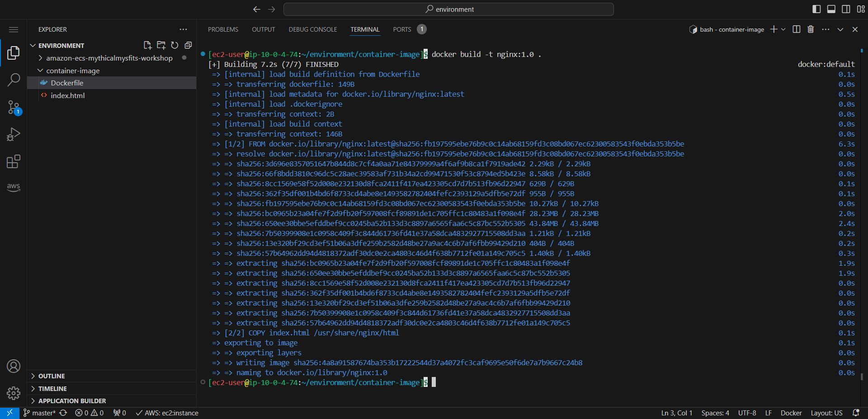The height and width of the screenshot is (419, 868).
Task: Open index.html in Explorer
Action: [112, 95]
